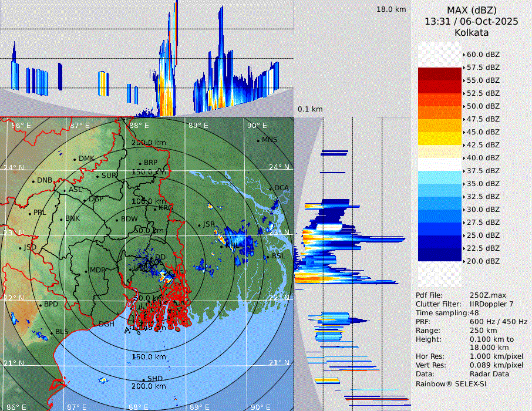Select the DCA station marker
Screen dimensions: 532x411
(271, 188)
